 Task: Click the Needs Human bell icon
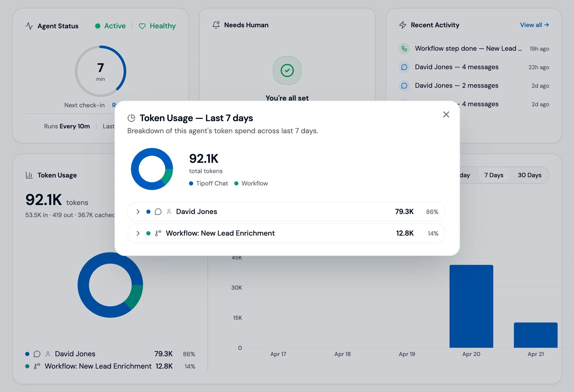coord(216,25)
